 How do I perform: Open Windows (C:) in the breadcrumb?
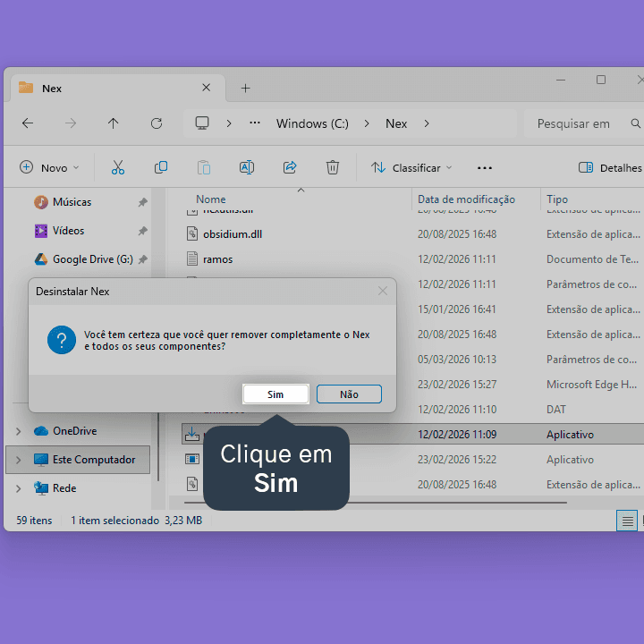coord(312,123)
